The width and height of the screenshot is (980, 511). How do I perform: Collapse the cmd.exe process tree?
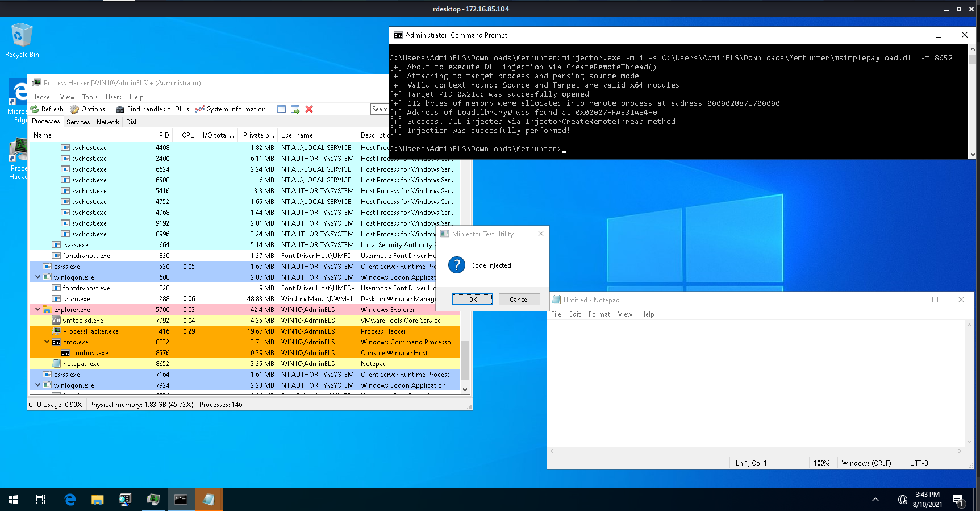(x=47, y=342)
